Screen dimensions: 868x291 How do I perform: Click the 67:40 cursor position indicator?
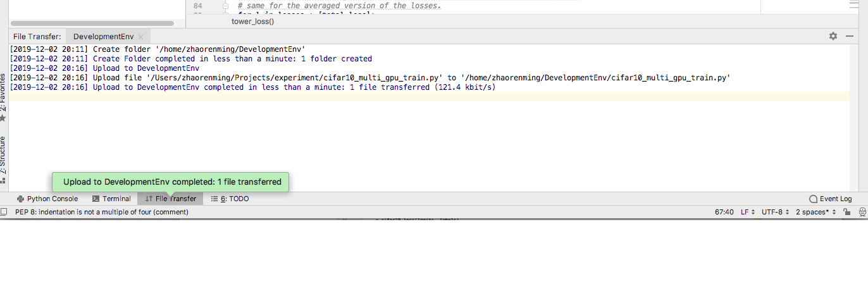(x=724, y=212)
